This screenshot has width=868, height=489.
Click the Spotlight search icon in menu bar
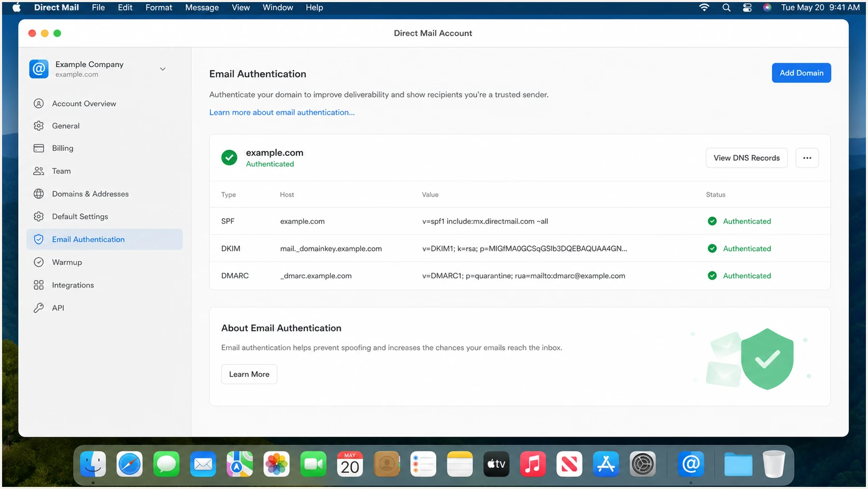point(726,7)
